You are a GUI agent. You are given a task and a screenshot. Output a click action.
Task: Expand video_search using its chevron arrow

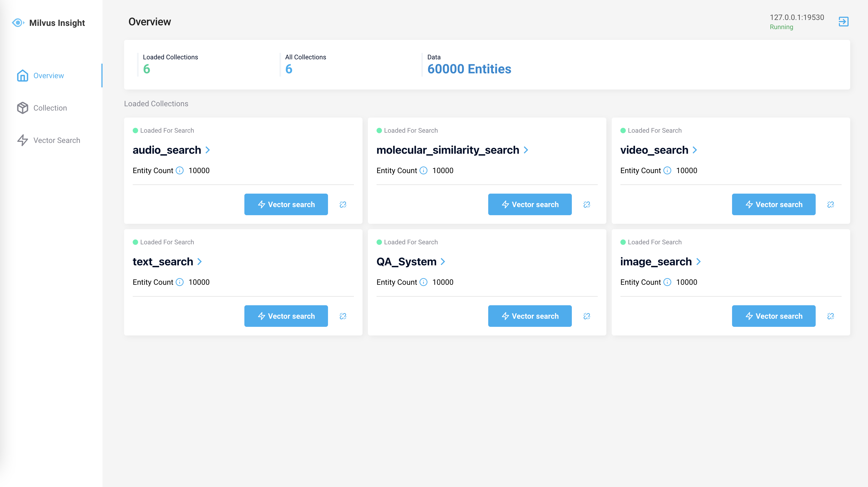(695, 150)
